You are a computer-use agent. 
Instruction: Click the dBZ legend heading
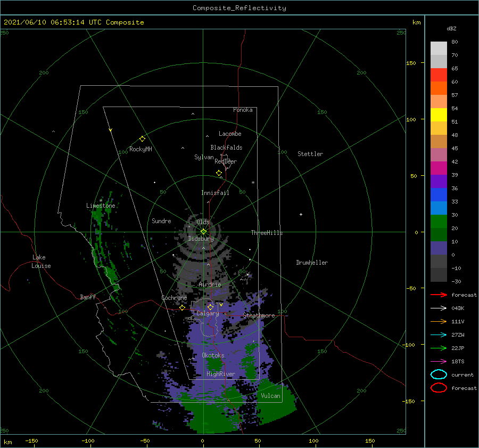pos(451,28)
